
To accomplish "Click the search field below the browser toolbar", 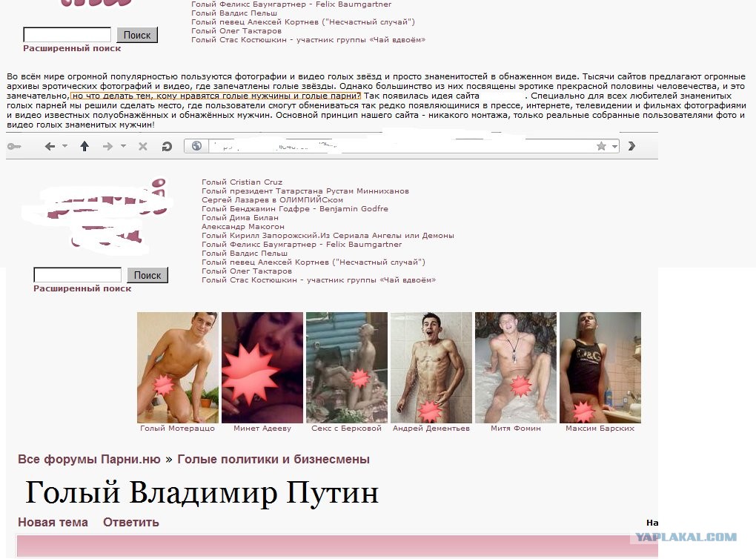I will (77, 275).
